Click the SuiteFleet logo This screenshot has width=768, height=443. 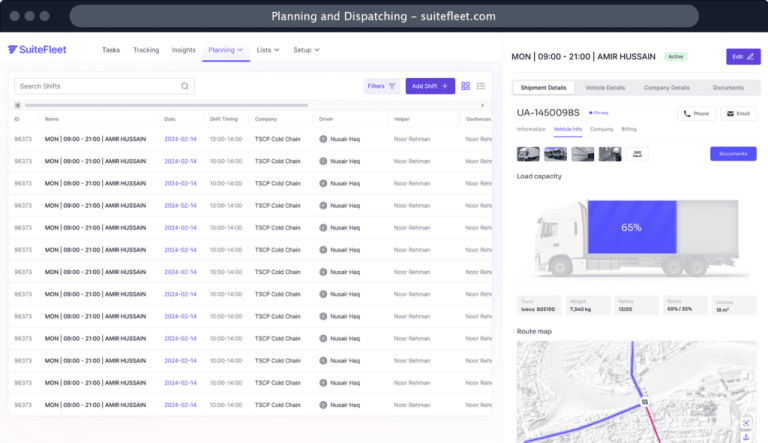click(x=45, y=50)
